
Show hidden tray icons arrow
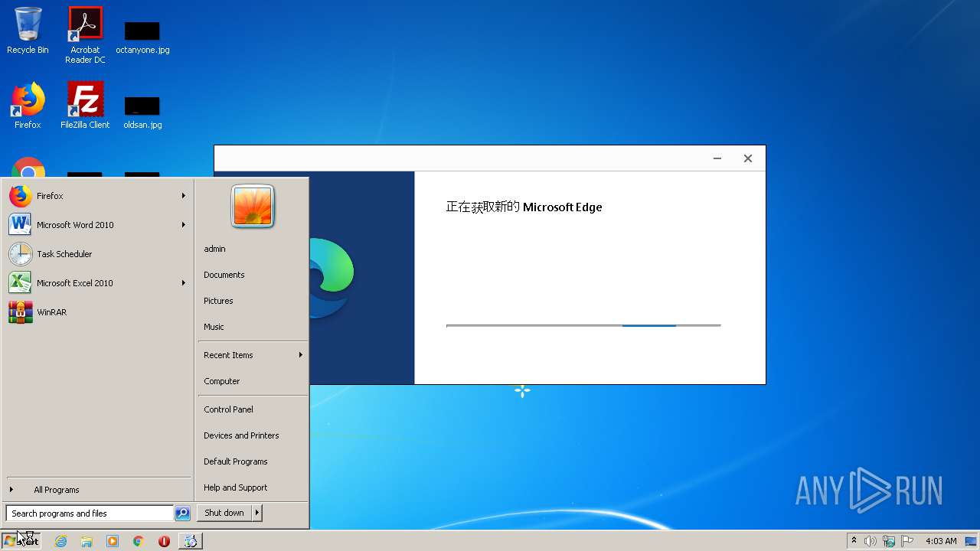[854, 541]
